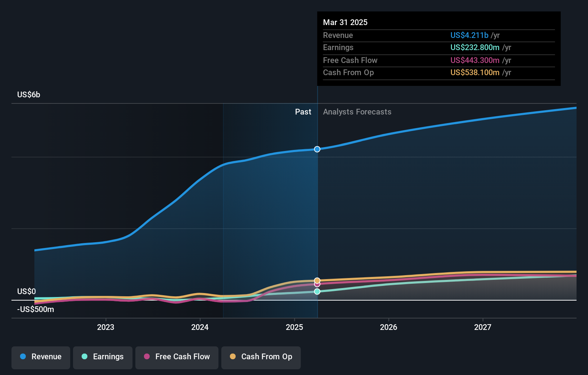Select the orange Cash From Op marker on chart

pos(317,280)
